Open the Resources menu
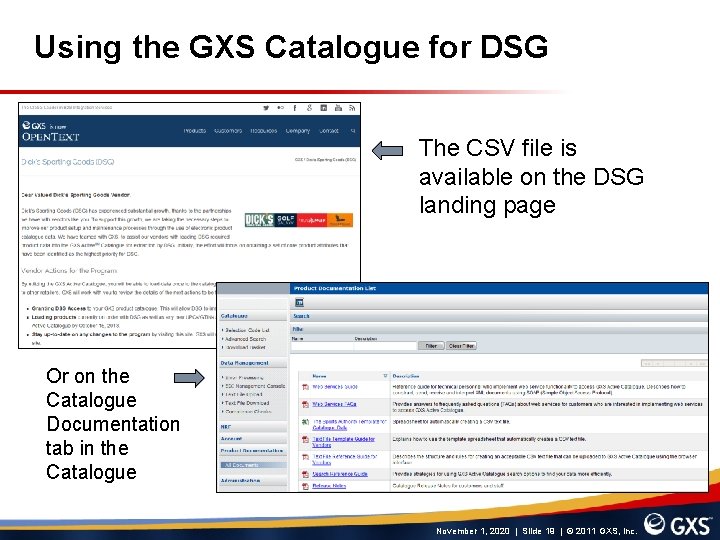 [264, 131]
